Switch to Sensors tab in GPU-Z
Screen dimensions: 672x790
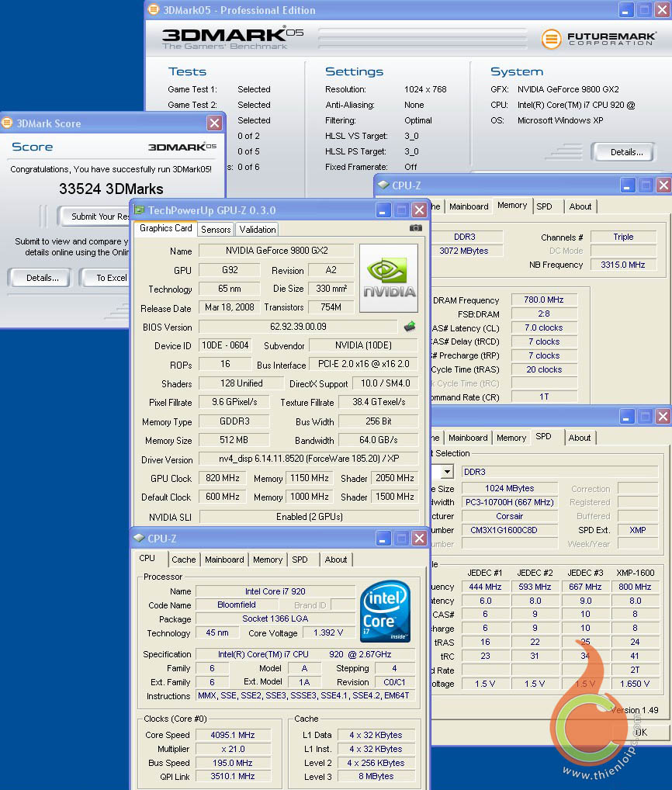click(216, 229)
